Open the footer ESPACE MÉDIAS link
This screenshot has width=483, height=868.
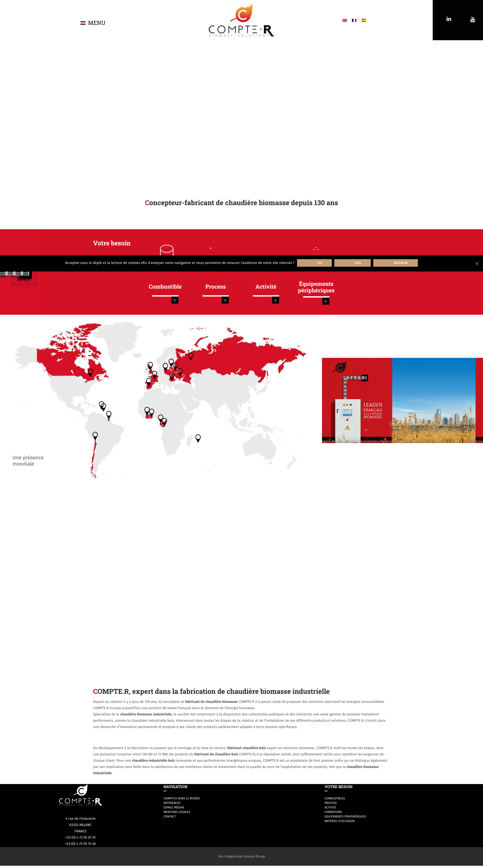[174, 807]
